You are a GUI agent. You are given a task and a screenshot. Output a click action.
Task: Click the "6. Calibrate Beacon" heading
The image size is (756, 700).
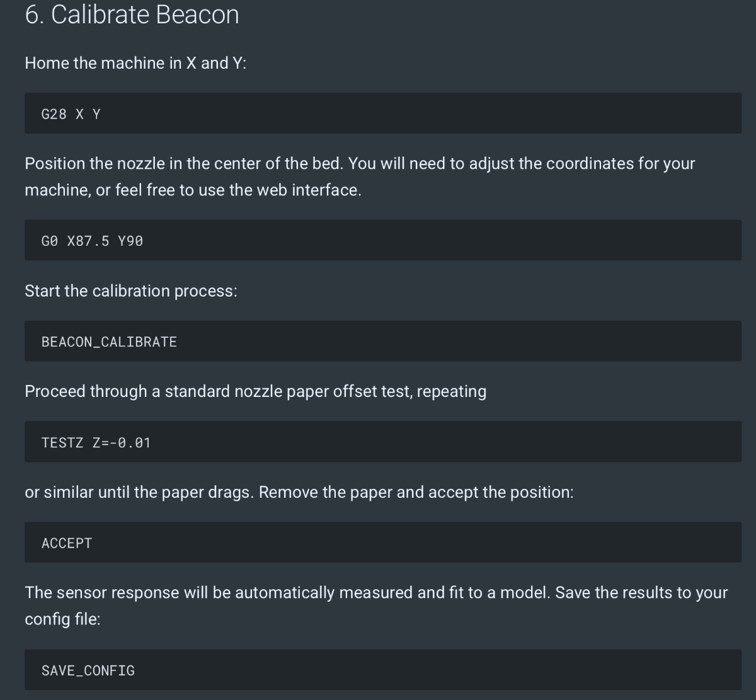tap(132, 15)
